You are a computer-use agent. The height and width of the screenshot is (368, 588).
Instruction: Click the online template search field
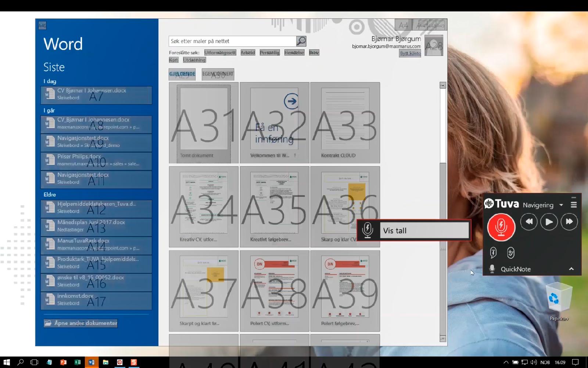(233, 41)
